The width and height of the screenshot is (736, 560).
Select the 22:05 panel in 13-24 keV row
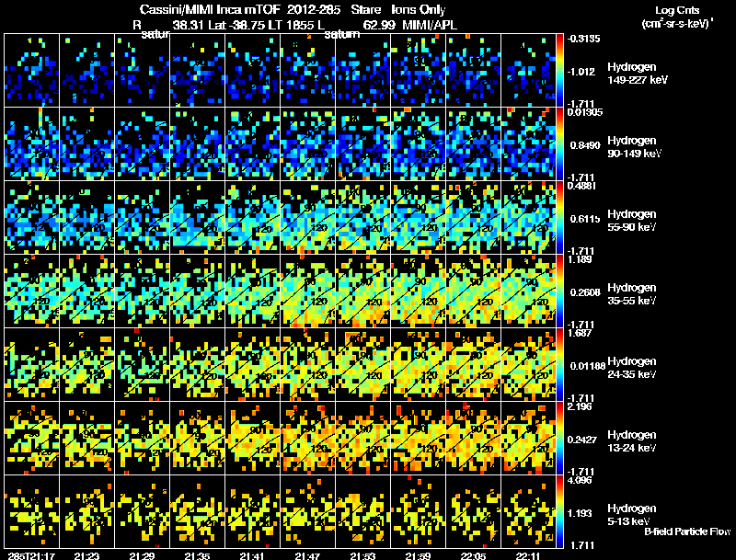click(x=473, y=438)
